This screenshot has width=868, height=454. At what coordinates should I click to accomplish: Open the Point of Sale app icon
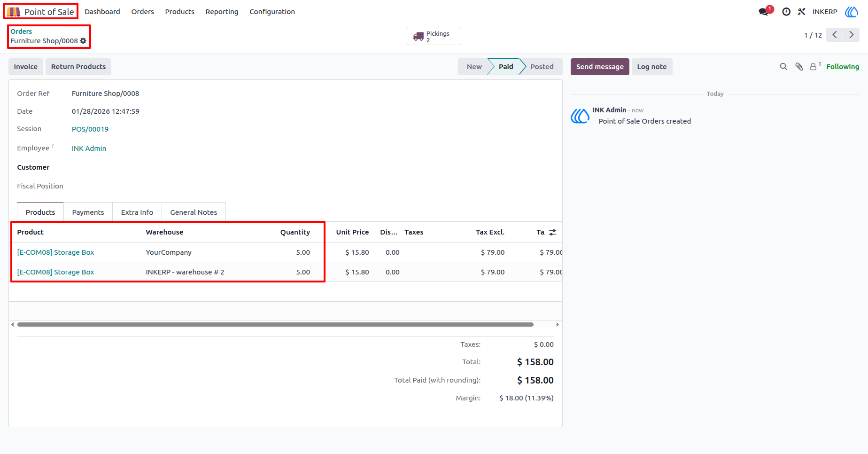pyautogui.click(x=13, y=12)
